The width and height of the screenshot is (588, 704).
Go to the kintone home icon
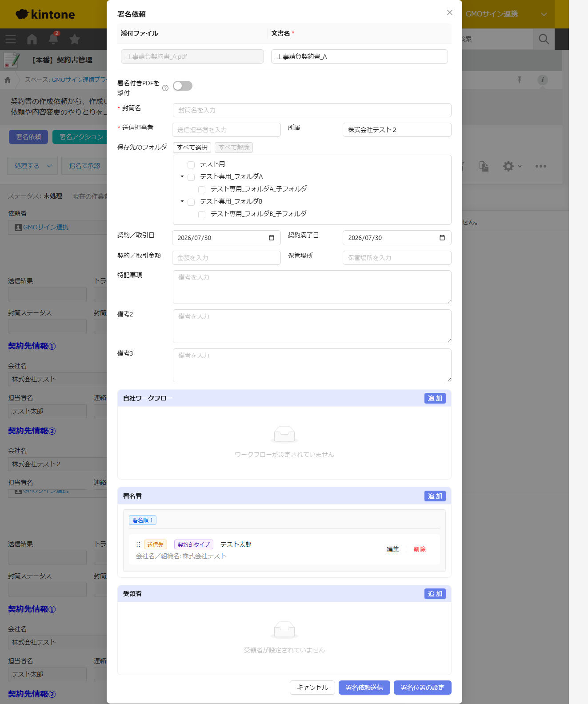pyautogui.click(x=32, y=39)
